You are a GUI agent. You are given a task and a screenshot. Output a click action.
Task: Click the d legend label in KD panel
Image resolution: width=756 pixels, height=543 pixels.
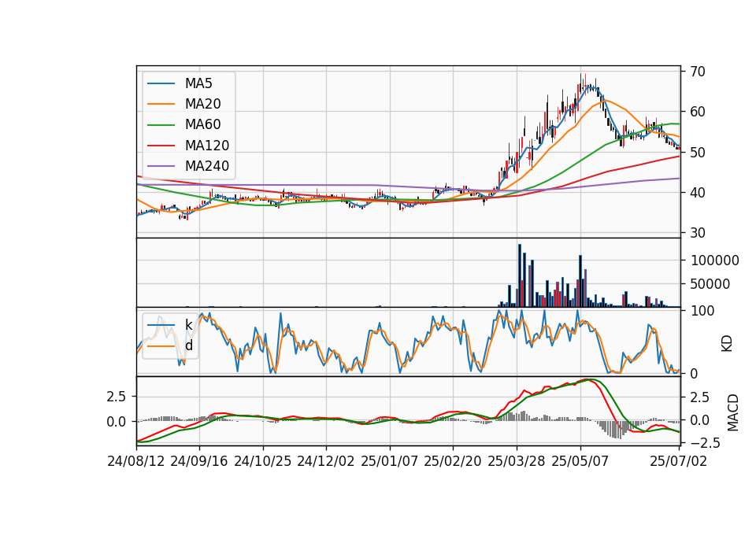click(x=189, y=345)
